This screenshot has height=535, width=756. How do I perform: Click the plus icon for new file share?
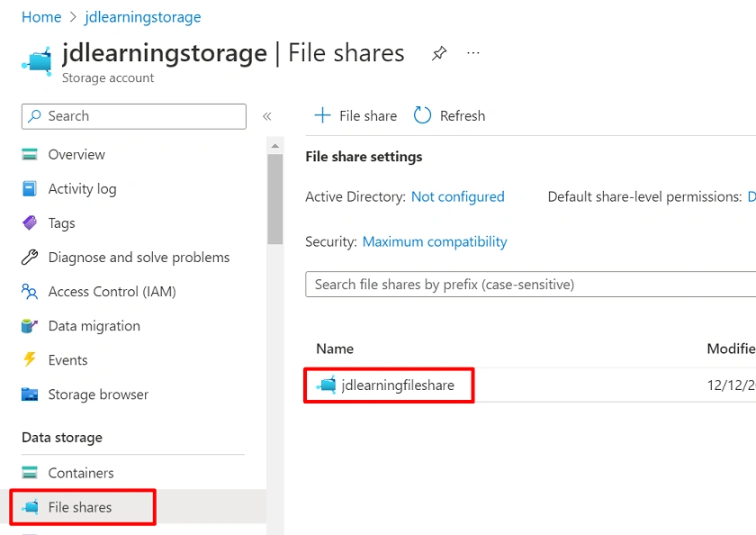coord(322,116)
